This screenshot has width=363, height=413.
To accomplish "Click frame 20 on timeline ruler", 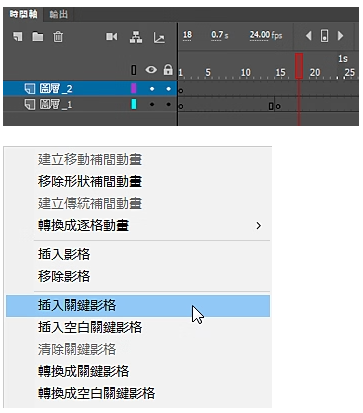I will [315, 72].
